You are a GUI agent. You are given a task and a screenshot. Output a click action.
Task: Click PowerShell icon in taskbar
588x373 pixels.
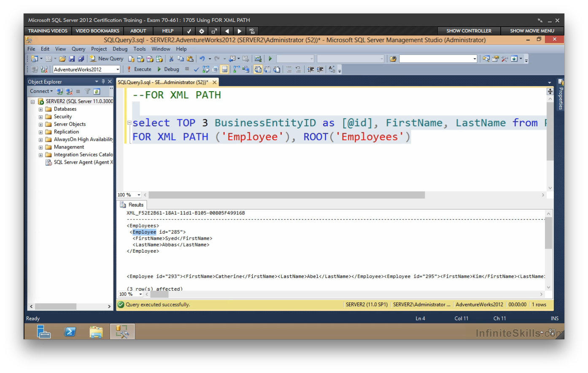tap(70, 332)
